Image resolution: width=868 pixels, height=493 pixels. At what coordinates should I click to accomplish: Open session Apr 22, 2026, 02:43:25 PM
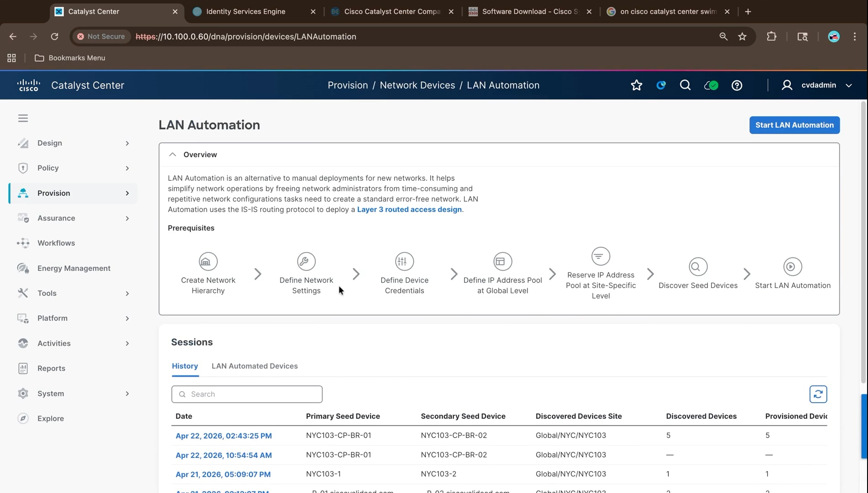(224, 436)
